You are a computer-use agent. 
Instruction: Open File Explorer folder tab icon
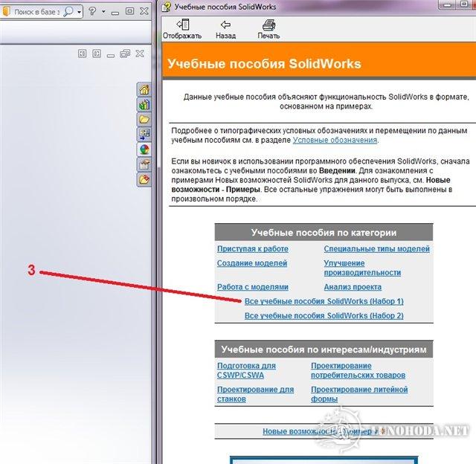coord(144,120)
